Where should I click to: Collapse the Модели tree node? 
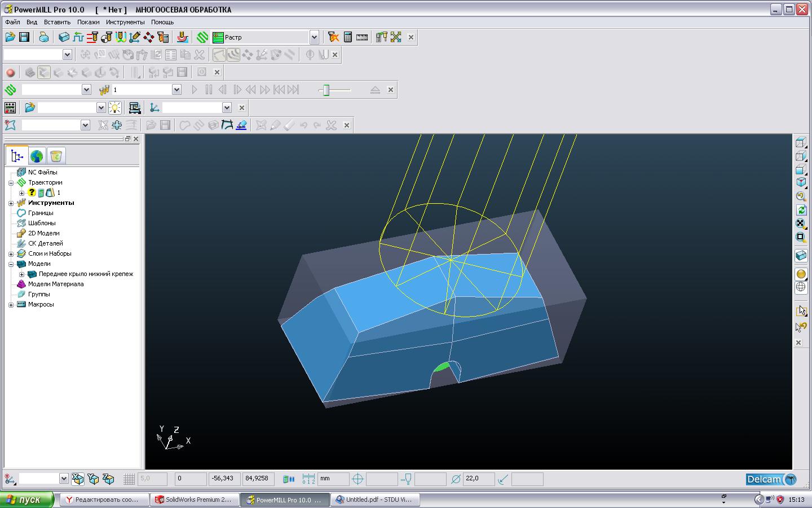click(11, 264)
